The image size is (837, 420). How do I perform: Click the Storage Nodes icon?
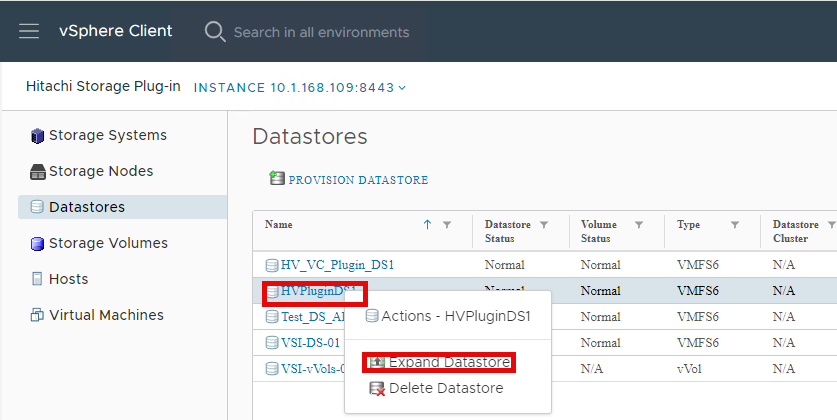(38, 171)
